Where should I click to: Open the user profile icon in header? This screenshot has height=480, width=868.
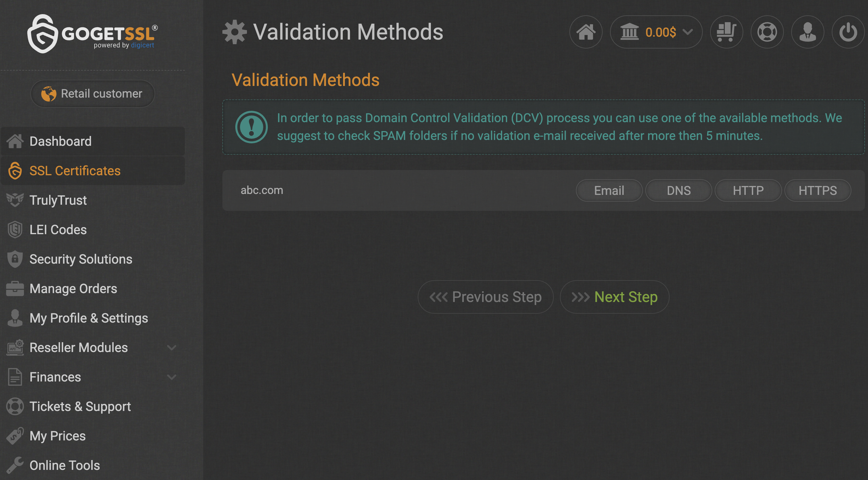click(x=807, y=32)
